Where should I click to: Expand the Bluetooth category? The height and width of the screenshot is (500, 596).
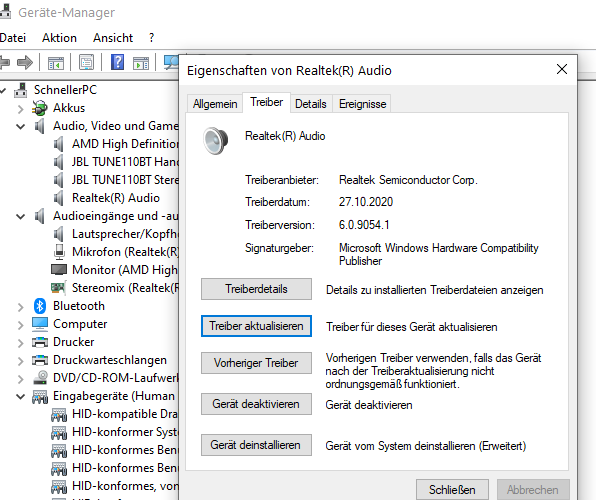(21, 307)
